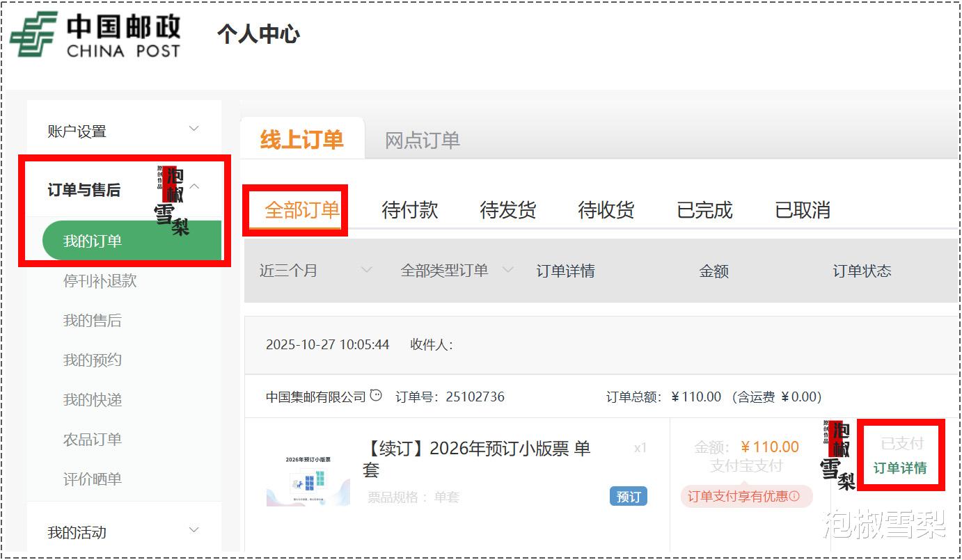
Task: Click the 收件人 label
Action: (x=432, y=344)
